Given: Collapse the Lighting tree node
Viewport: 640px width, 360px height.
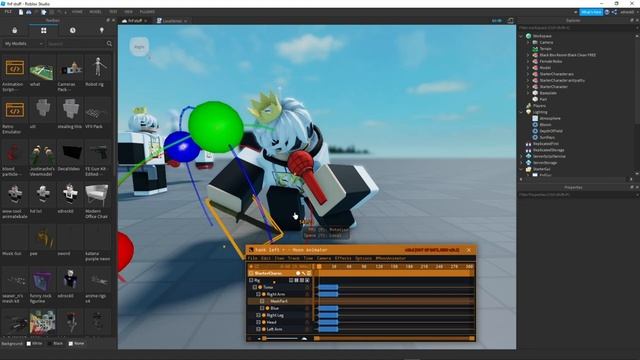Looking at the screenshot, I should pyautogui.click(x=521, y=112).
